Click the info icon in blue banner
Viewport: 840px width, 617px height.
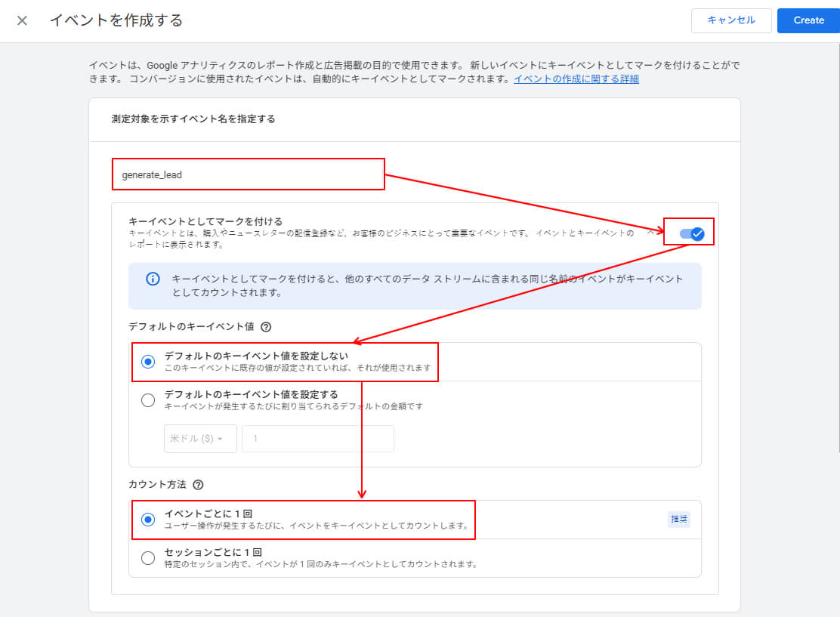[153, 279]
